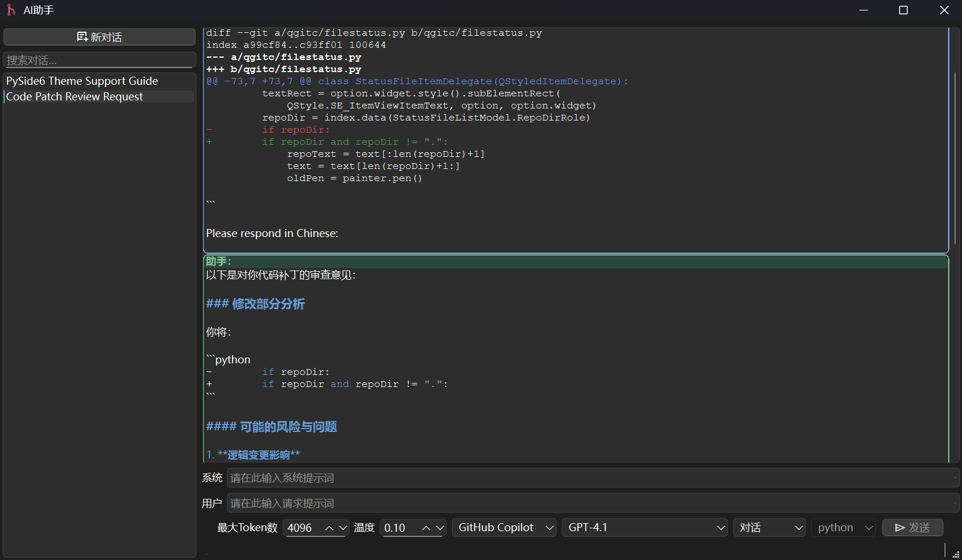Click the '--- a/qgitc/filestatus.py' diff line
This screenshot has width=962, height=560.
click(283, 57)
